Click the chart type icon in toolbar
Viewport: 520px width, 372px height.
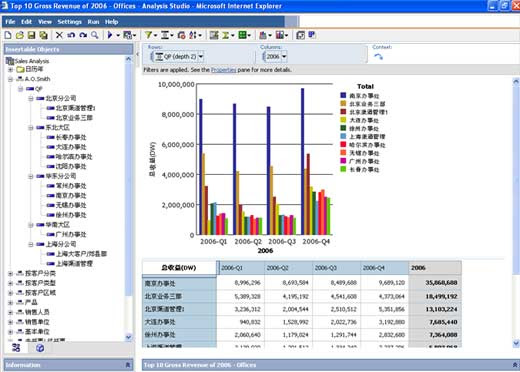263,35
